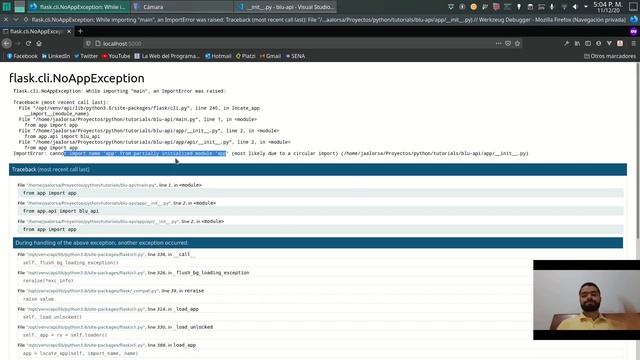Image resolution: width=640 pixels, height=360 pixels.
Task: Click the window title bar close X
Action: click(x=6, y=19)
